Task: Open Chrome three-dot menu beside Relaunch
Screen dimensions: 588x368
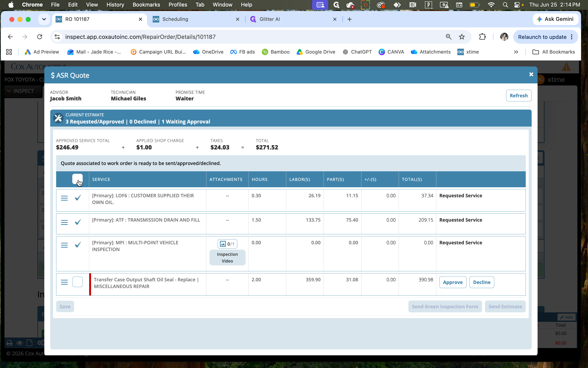Action: pyautogui.click(x=571, y=37)
